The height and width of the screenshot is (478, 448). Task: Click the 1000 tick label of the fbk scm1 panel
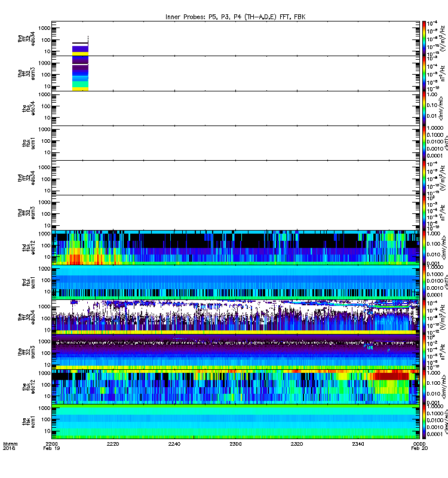(x=44, y=408)
